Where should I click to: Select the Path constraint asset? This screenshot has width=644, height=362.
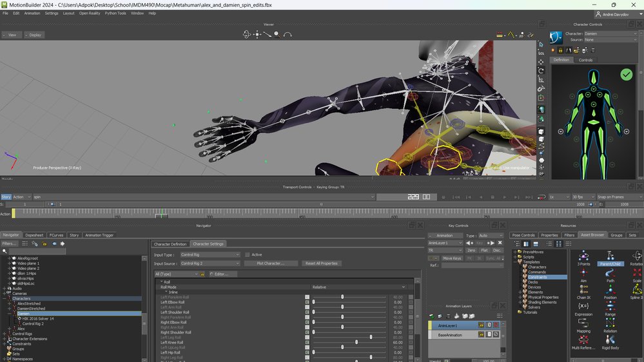pyautogui.click(x=610, y=276)
